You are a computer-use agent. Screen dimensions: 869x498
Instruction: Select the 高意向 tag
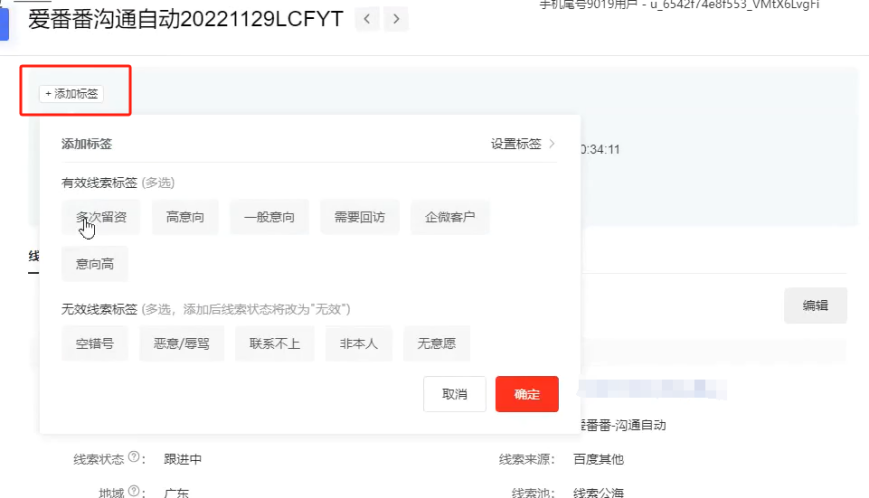[185, 217]
